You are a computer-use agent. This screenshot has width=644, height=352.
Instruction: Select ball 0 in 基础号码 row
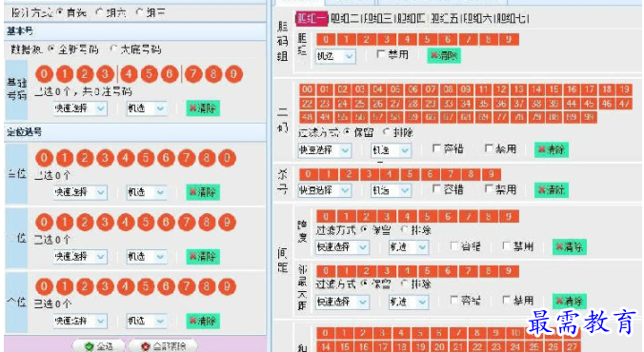(44, 74)
